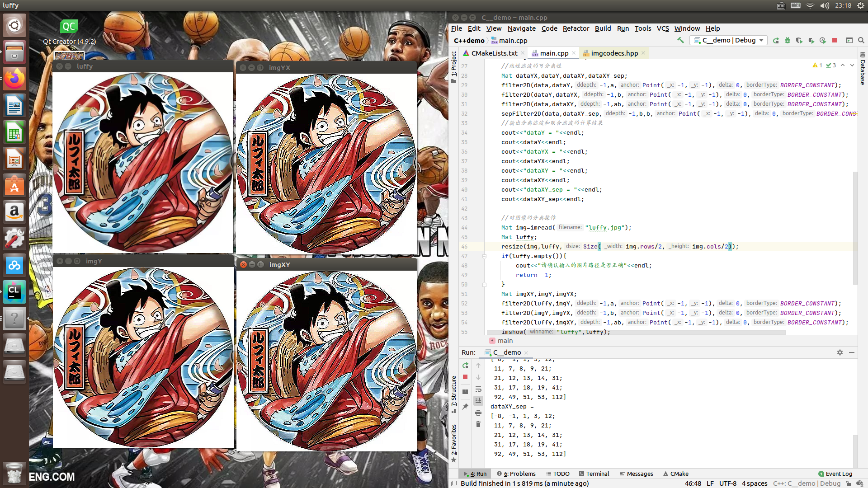Click fold end marker at line 50

tap(484, 285)
